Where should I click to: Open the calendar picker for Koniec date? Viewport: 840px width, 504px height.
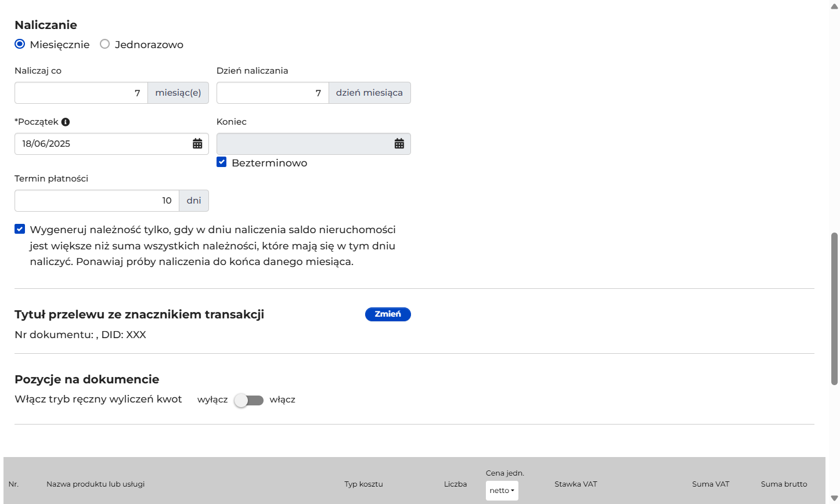point(399,144)
